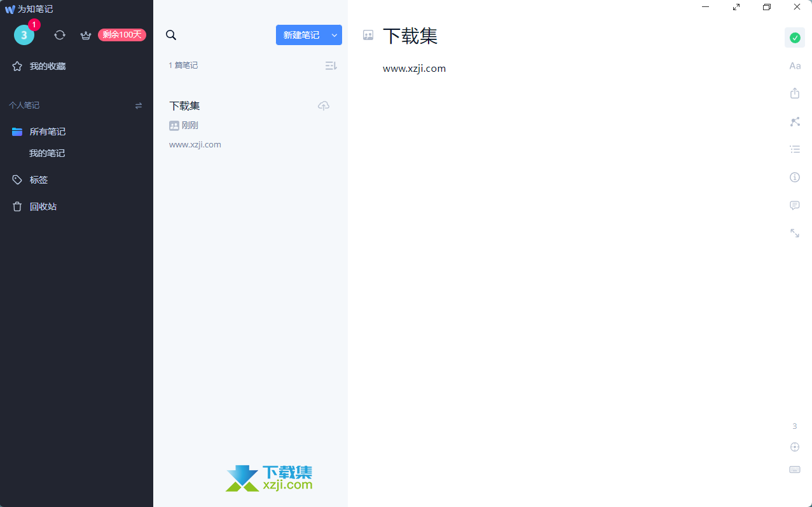Click the search magnifier icon

pos(171,35)
